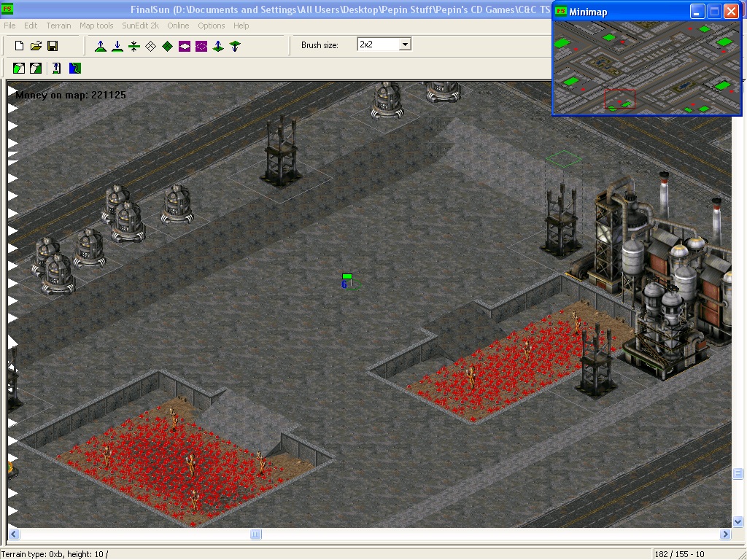This screenshot has height=560, width=747.
Task: Select the Raise ground tool
Action: click(101, 46)
